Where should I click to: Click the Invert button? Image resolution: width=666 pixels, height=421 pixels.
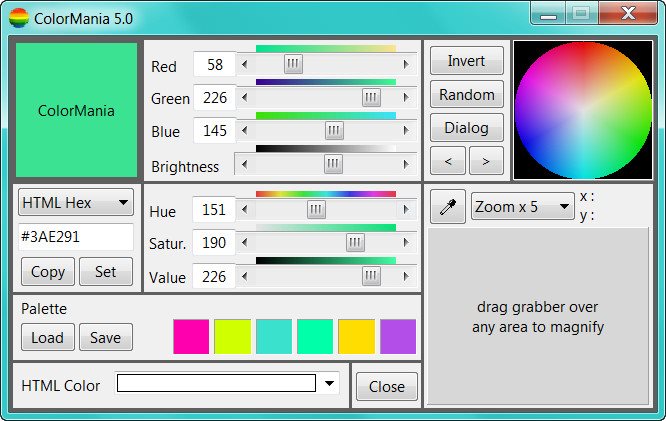tap(467, 61)
